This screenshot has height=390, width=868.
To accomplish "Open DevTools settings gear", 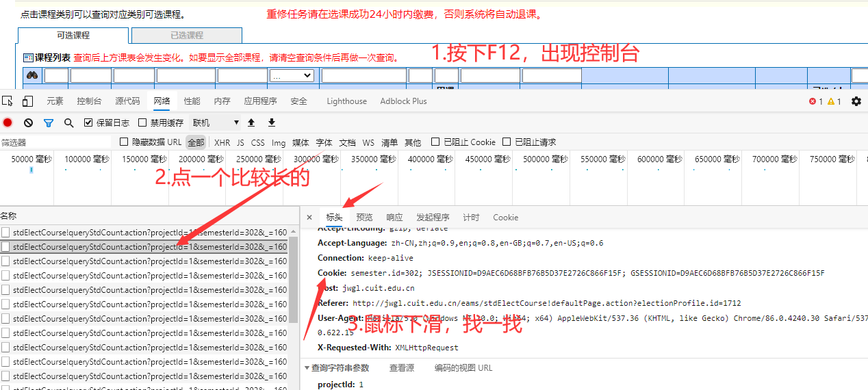I will (x=856, y=101).
